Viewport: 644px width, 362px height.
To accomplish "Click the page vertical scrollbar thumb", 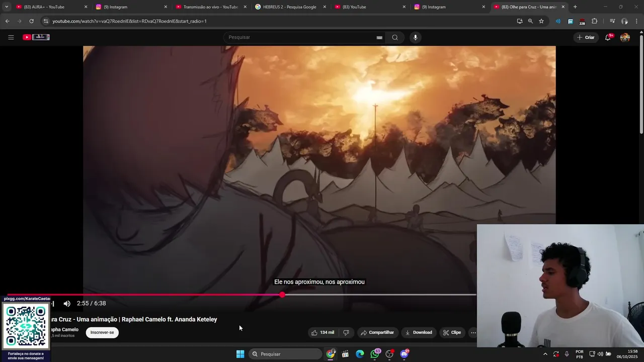I will point(641,84).
